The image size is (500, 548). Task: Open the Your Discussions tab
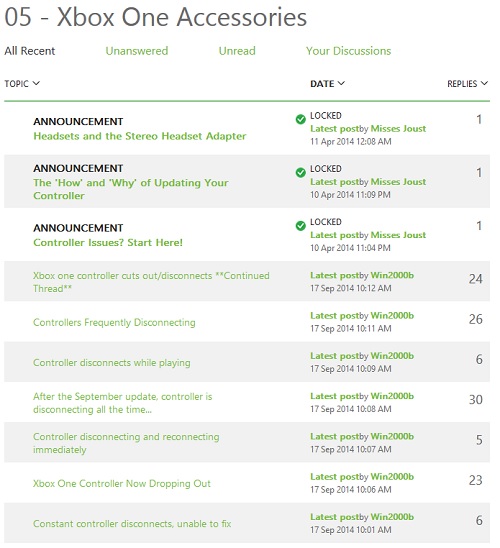(x=348, y=51)
